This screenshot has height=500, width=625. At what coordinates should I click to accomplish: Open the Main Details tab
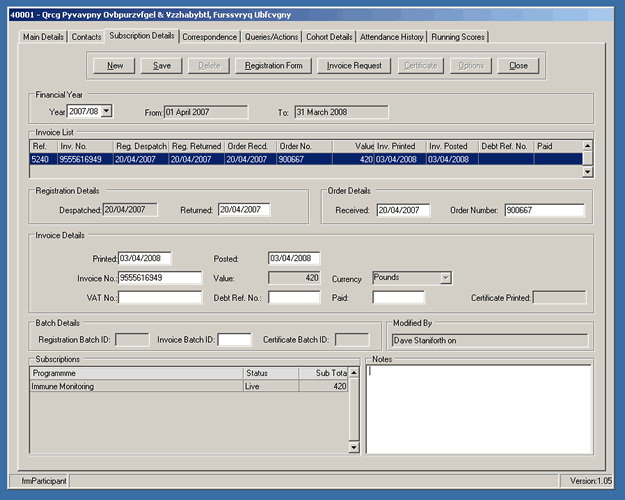tap(43, 37)
